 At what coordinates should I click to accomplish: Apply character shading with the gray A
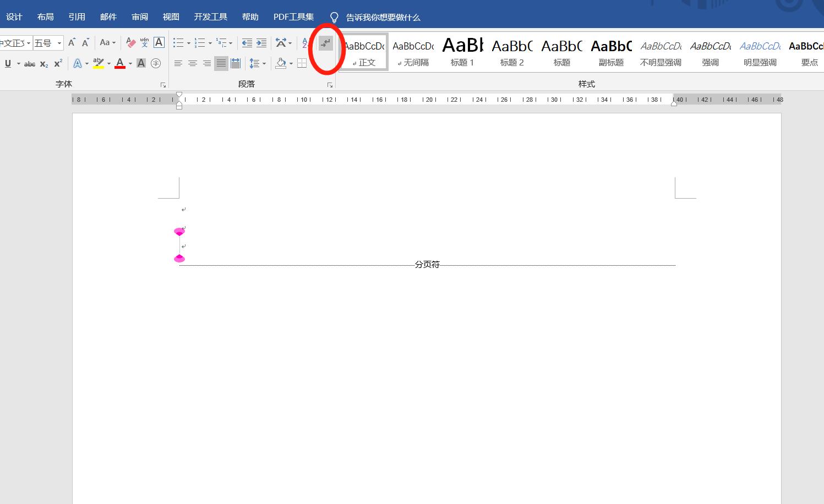[x=141, y=64]
